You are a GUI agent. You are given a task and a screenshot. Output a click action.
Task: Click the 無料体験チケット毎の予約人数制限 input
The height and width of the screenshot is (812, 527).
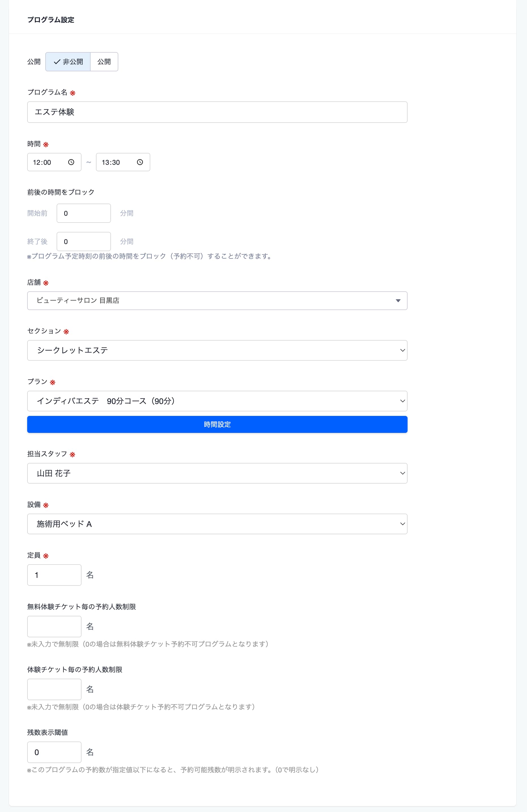(54, 626)
